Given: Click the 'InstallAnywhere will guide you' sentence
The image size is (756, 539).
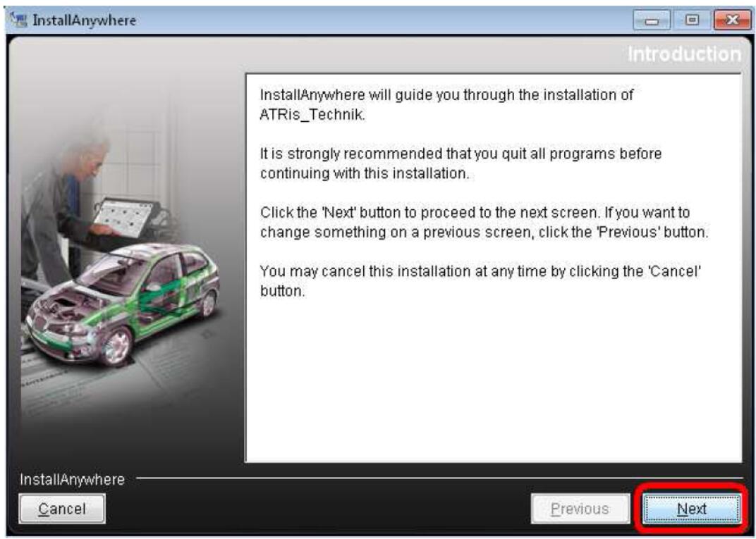Looking at the screenshot, I should coord(446,104).
